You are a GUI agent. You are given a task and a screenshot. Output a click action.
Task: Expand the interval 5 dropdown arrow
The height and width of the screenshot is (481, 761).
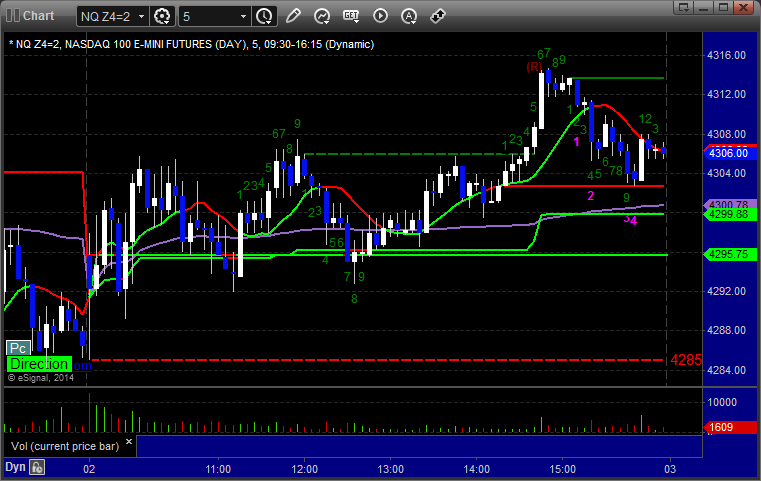pos(244,17)
